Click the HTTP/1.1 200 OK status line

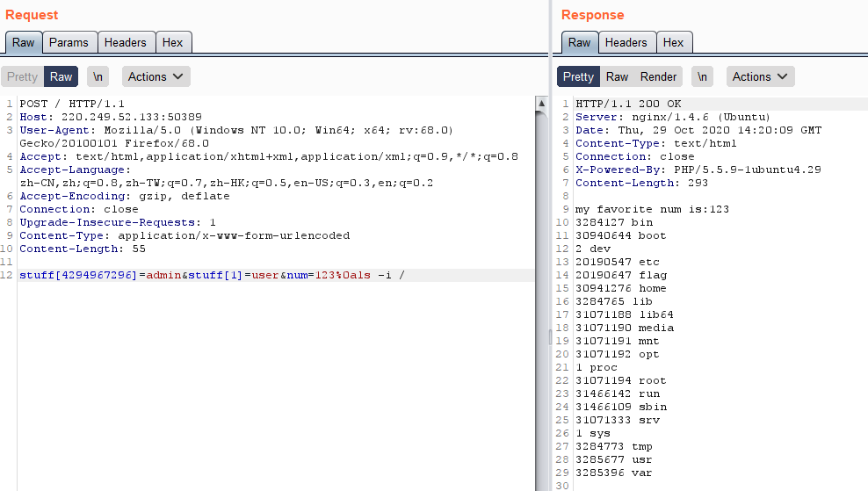tap(628, 104)
